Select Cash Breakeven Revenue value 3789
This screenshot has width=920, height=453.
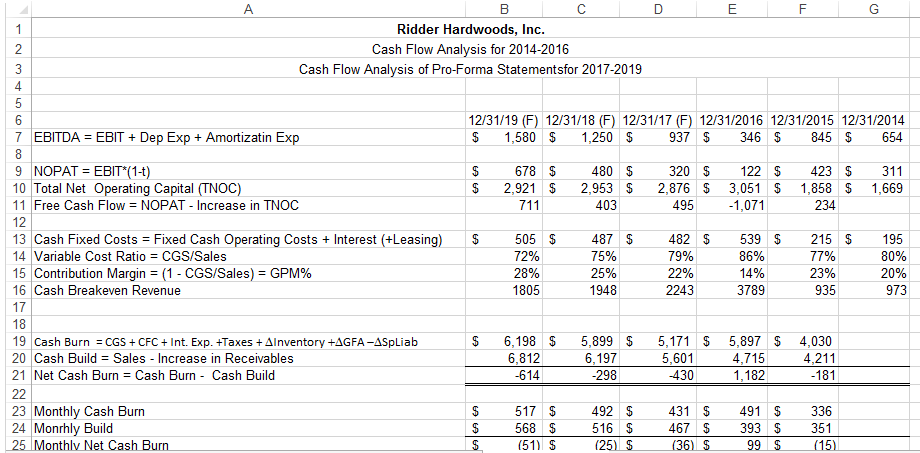(731, 290)
